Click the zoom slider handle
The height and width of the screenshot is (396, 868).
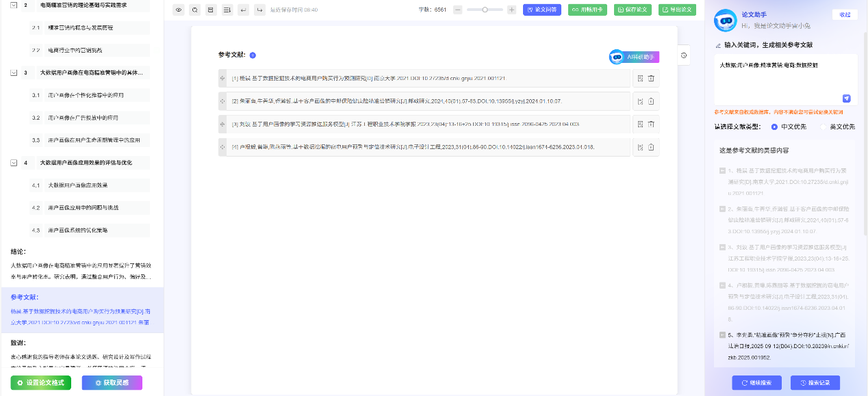pyautogui.click(x=485, y=10)
